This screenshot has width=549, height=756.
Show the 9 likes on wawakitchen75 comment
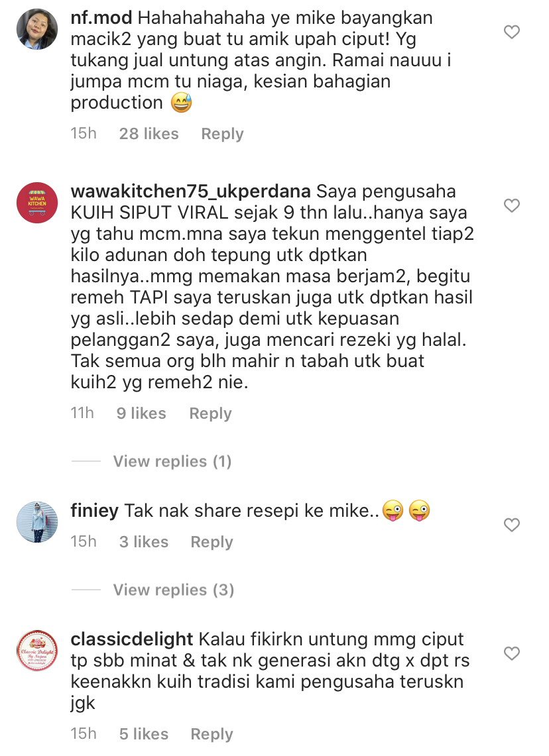pyautogui.click(x=141, y=413)
